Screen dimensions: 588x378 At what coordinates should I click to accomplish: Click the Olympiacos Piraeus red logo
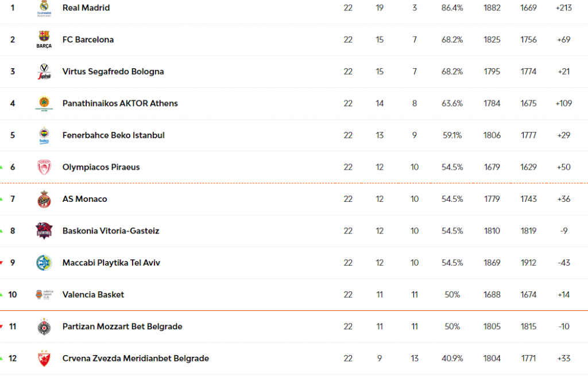pyautogui.click(x=44, y=167)
